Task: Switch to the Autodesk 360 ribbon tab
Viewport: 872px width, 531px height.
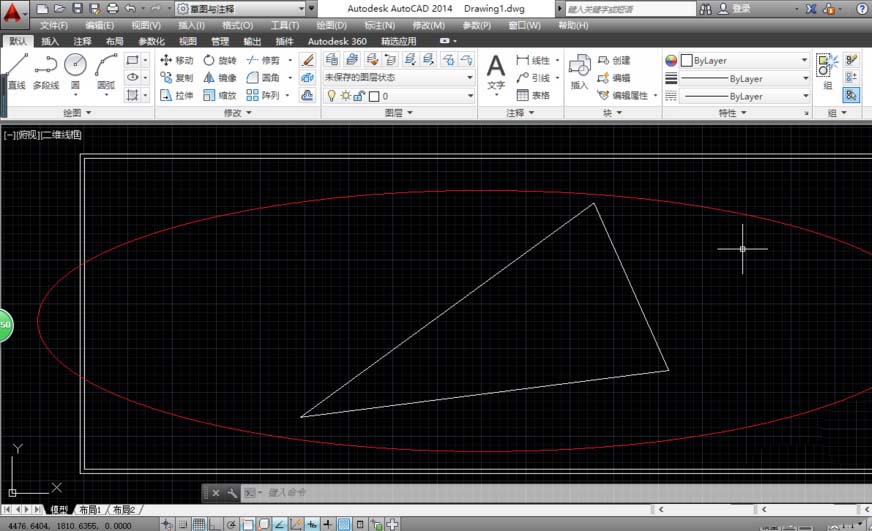Action: 337,41
